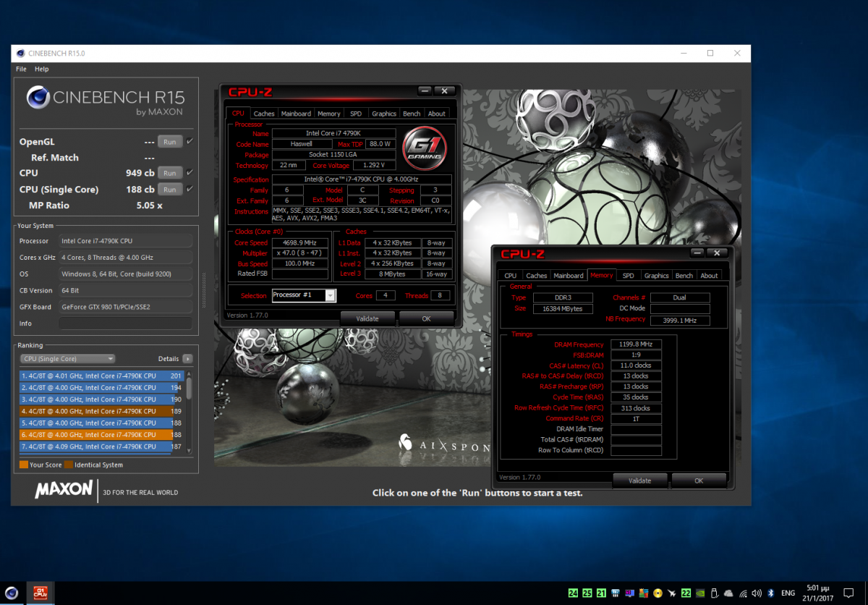Click the G1 Gaming logo in CPU-Z
Screen dimensions: 868x605
pos(424,148)
